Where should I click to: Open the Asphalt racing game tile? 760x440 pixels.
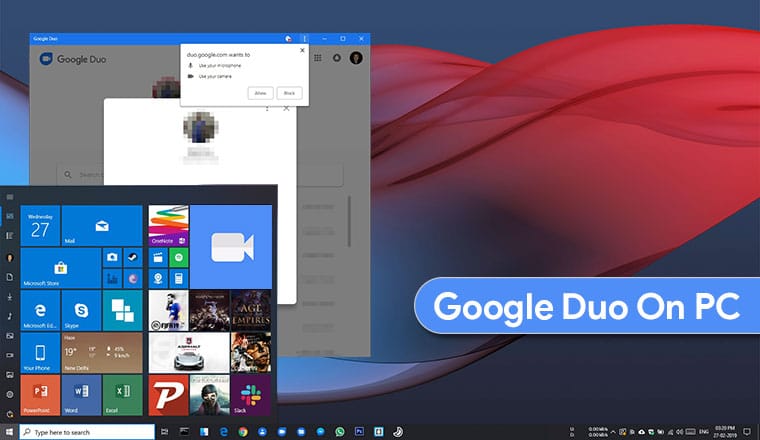tap(189, 352)
